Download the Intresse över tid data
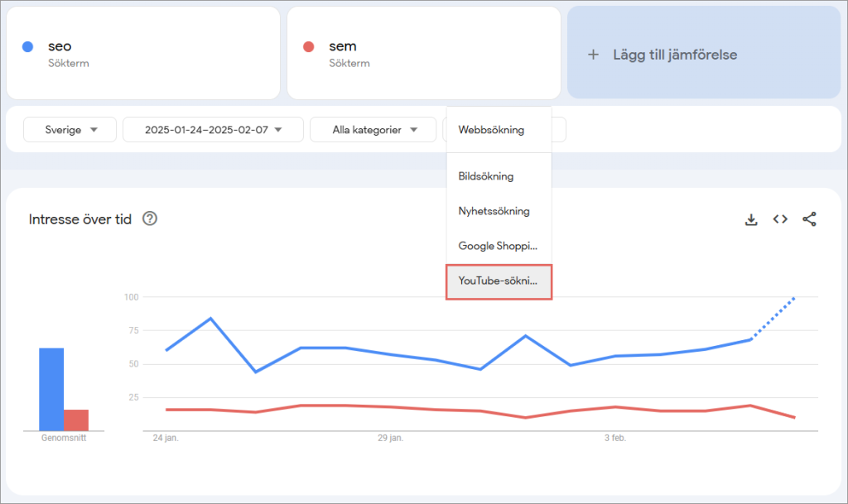This screenshot has height=504, width=848. (751, 219)
